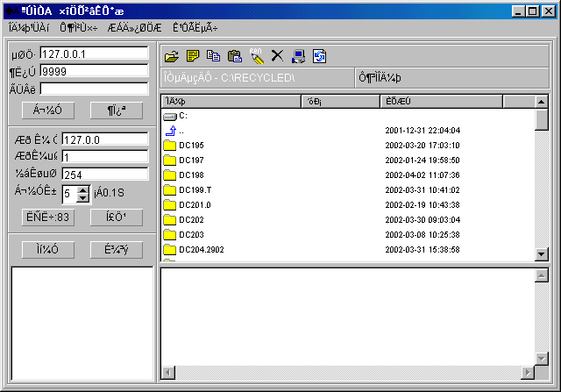Viewport: 561px width, 392px height.
Task: Select the DC195 folder in file list
Action: tap(191, 145)
